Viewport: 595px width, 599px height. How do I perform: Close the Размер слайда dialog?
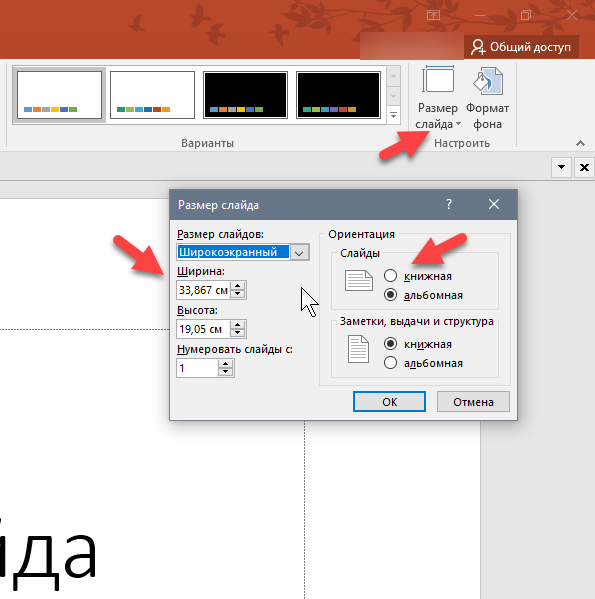tap(494, 204)
